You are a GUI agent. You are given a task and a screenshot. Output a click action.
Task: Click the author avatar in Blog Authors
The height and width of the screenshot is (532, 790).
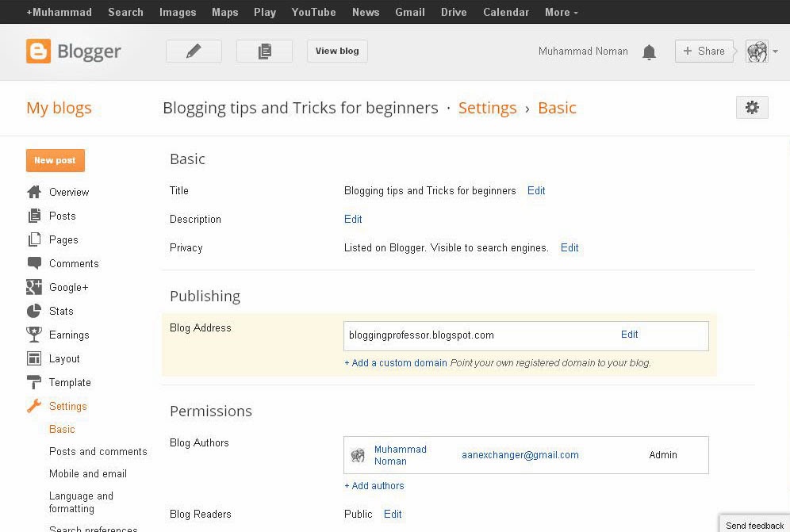click(x=358, y=455)
